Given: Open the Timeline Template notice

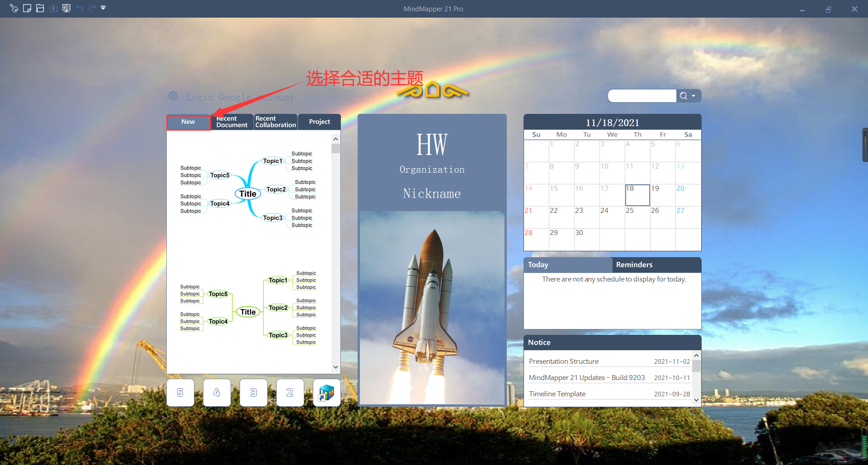Looking at the screenshot, I should 609,394.
